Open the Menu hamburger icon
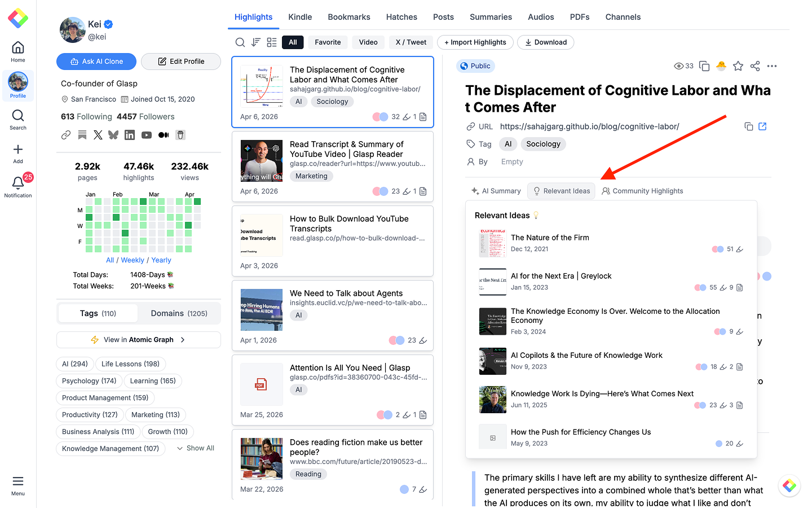 18,485
